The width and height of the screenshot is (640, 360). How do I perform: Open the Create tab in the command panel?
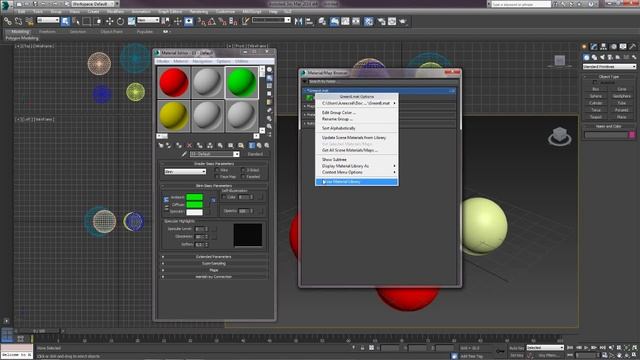point(584,47)
